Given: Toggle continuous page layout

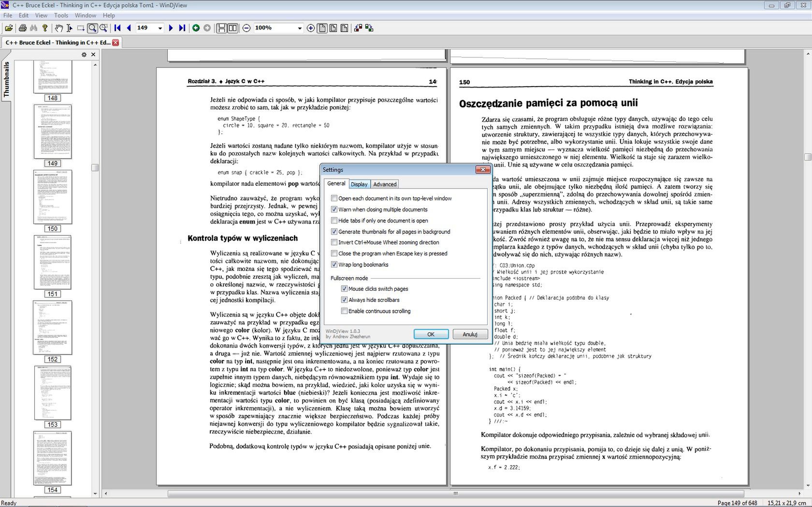Looking at the screenshot, I should pos(221,28).
